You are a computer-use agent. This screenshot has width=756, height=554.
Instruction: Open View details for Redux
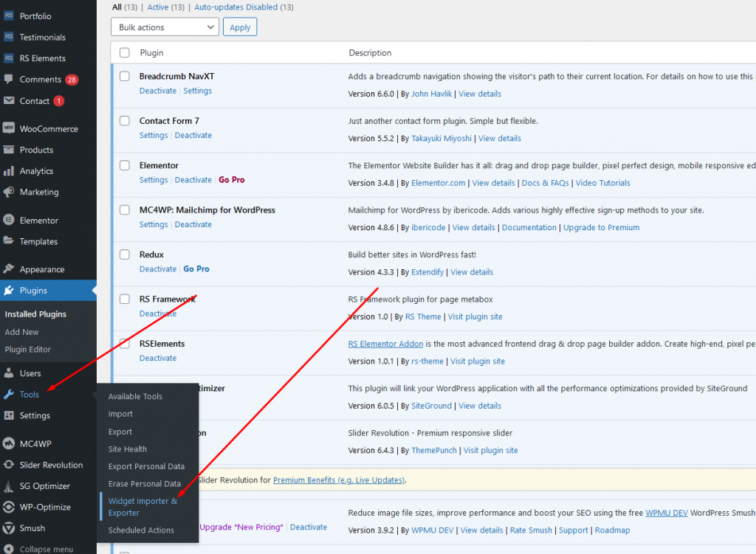point(472,272)
